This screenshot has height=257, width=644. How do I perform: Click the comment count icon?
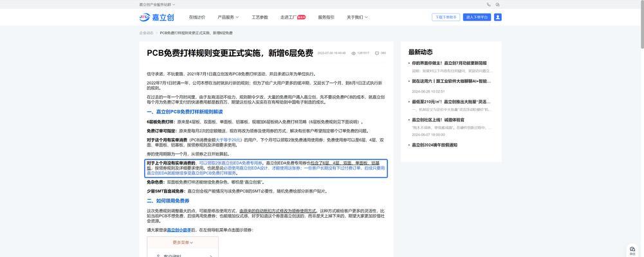click(x=376, y=53)
